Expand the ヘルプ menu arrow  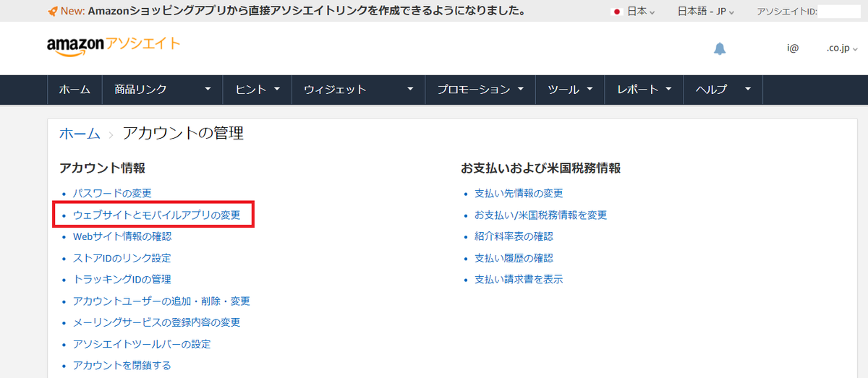(x=748, y=90)
